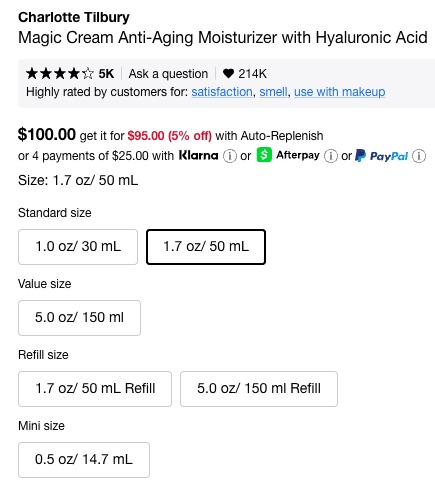Image resolution: width=435 pixels, height=485 pixels.
Task: Click the Klarna logo
Action: pyautogui.click(x=198, y=155)
